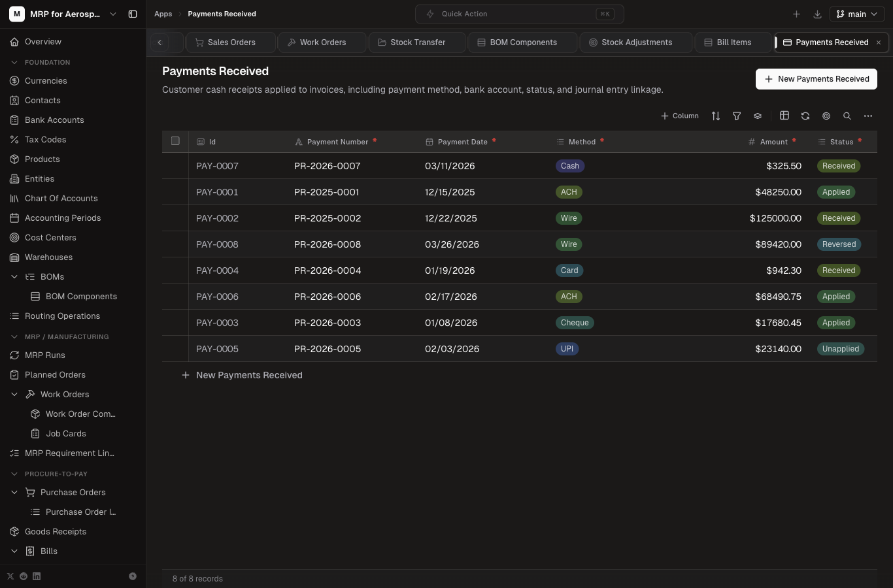The image size is (893, 588).
Task: Toggle the sidebar panel icon
Action: click(133, 14)
